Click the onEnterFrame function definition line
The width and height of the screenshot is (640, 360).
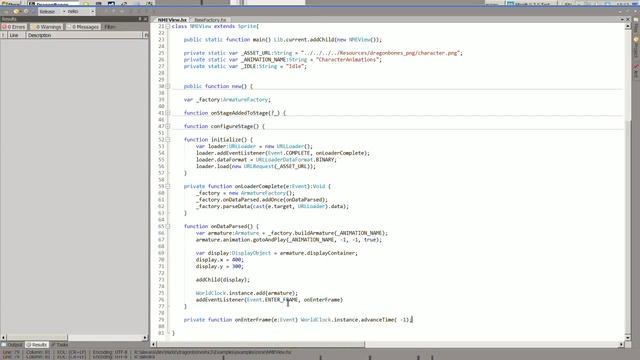tap(298, 320)
